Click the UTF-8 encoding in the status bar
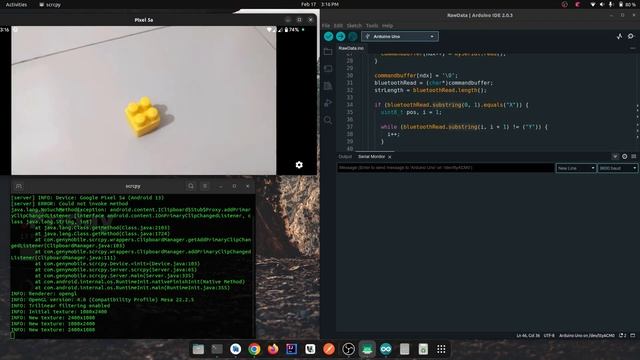The width and height of the screenshot is (640, 360). pos(549,336)
